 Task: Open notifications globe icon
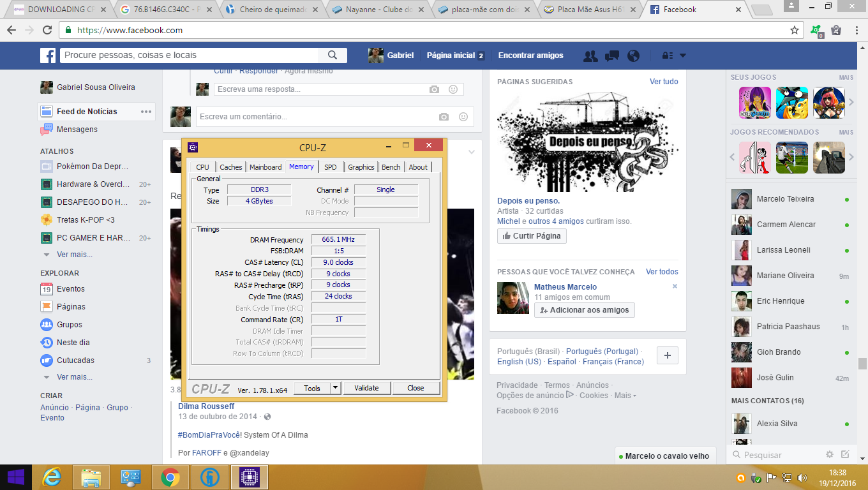tap(633, 56)
